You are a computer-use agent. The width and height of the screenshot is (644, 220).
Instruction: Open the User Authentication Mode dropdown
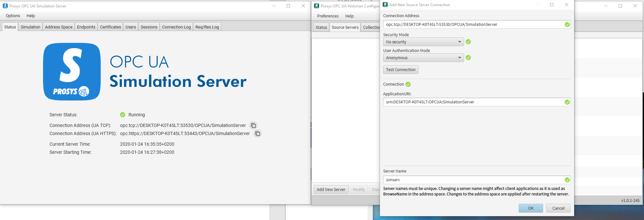tap(423, 58)
